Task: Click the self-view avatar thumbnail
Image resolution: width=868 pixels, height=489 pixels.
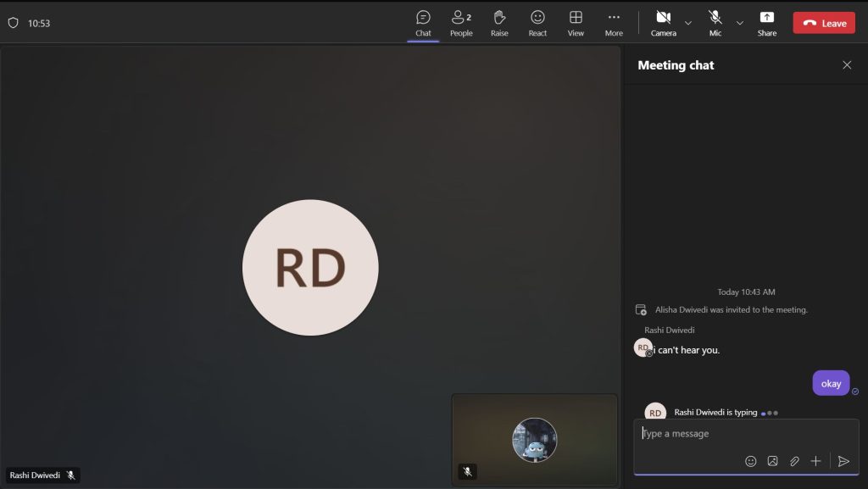Action: click(x=534, y=440)
